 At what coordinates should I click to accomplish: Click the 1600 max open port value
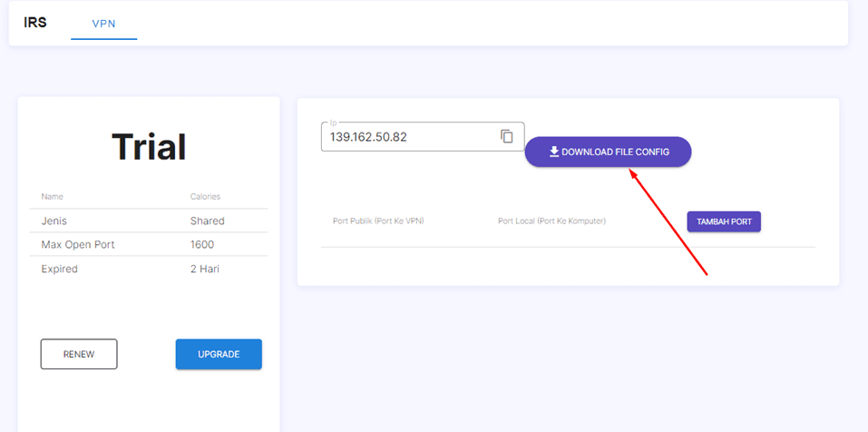203,245
